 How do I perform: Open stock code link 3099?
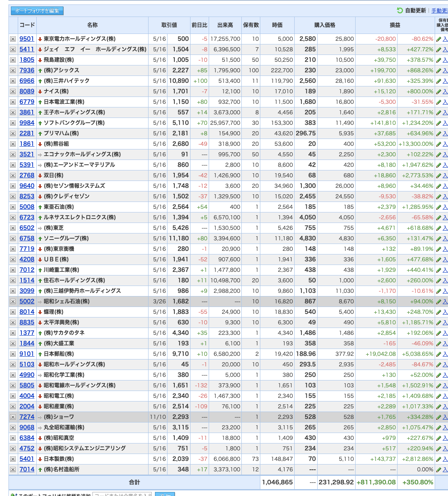coord(27,291)
